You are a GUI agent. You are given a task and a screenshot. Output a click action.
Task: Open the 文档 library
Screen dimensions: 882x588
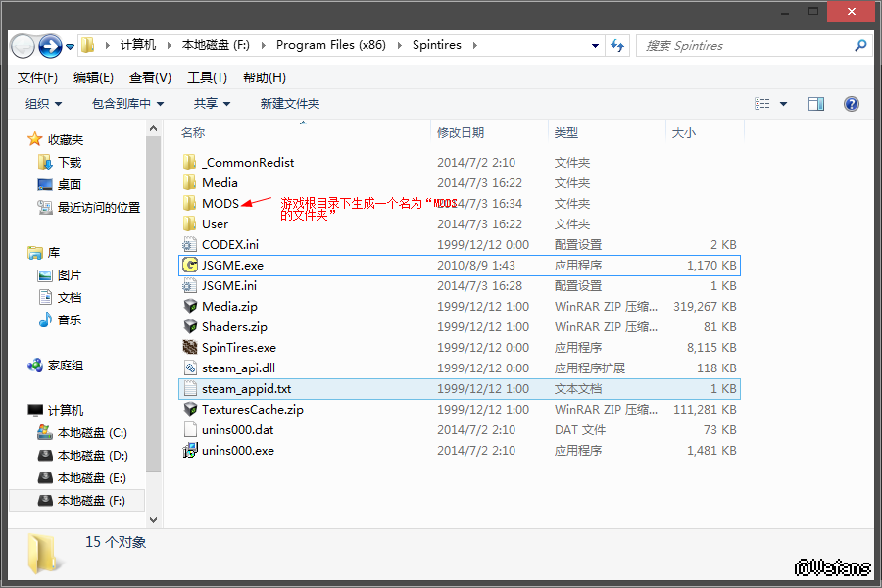tap(70, 298)
